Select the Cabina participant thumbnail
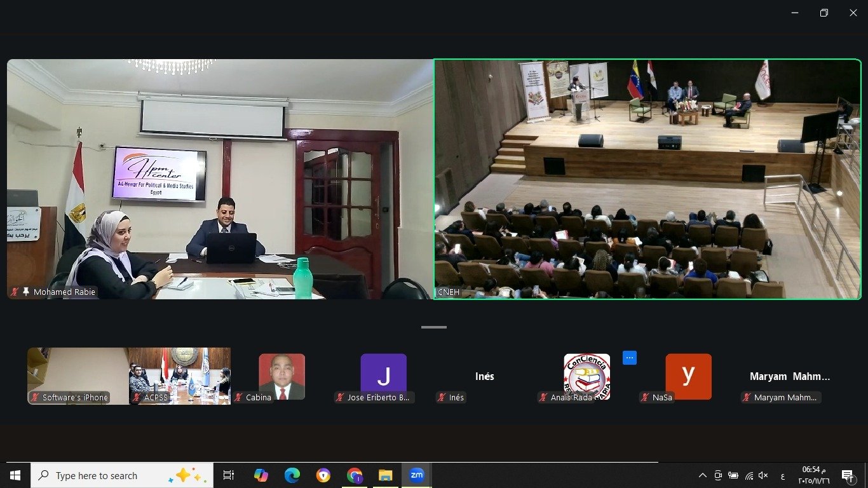Viewport: 868px width, 488px height. click(x=281, y=375)
